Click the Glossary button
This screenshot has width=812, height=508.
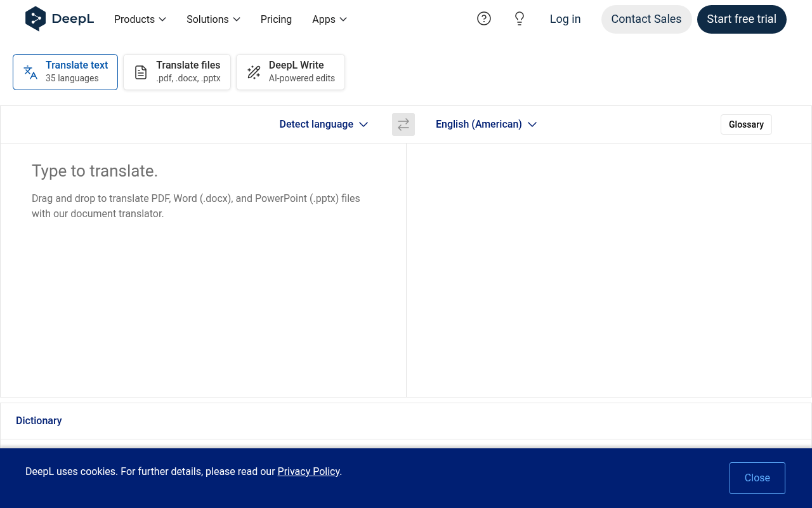pyautogui.click(x=746, y=124)
